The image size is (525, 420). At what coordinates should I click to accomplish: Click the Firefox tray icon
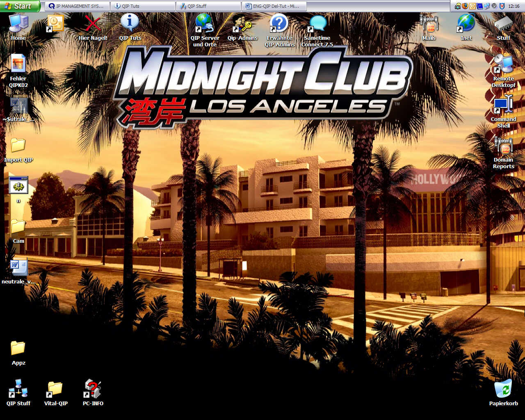(465, 6)
